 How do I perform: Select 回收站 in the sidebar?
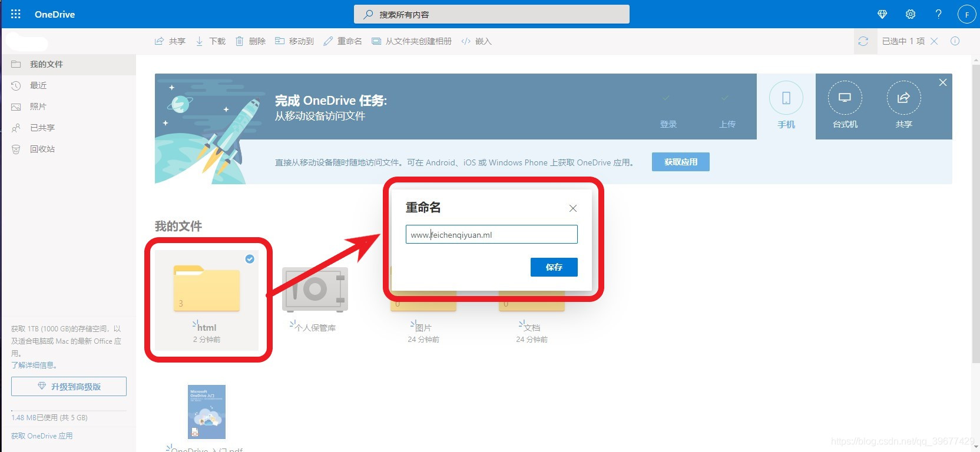[x=68, y=149]
